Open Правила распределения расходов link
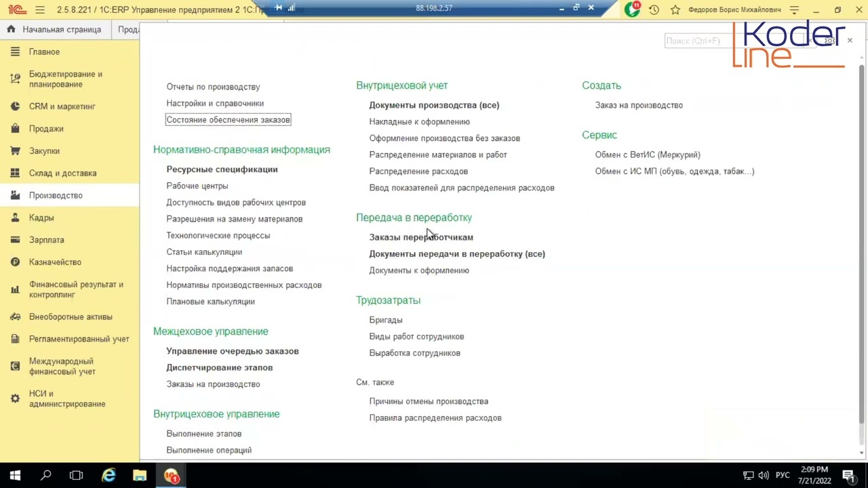This screenshot has width=868, height=488. (x=435, y=418)
